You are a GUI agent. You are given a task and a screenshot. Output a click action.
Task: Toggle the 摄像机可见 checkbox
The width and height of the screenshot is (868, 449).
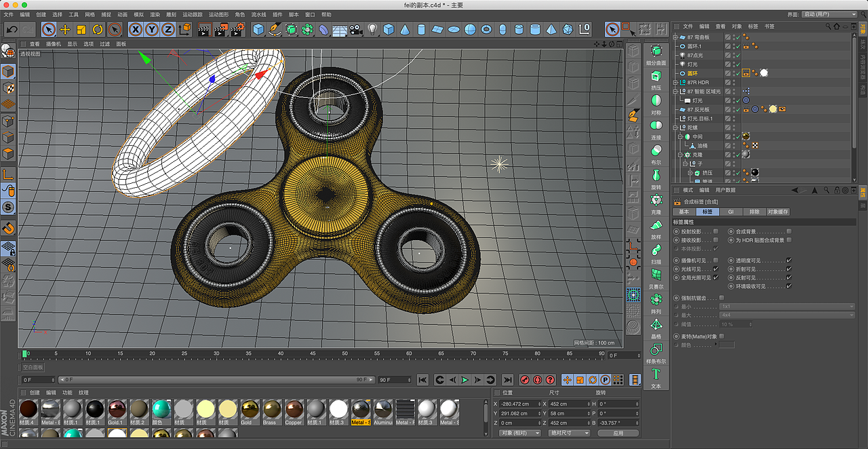715,260
